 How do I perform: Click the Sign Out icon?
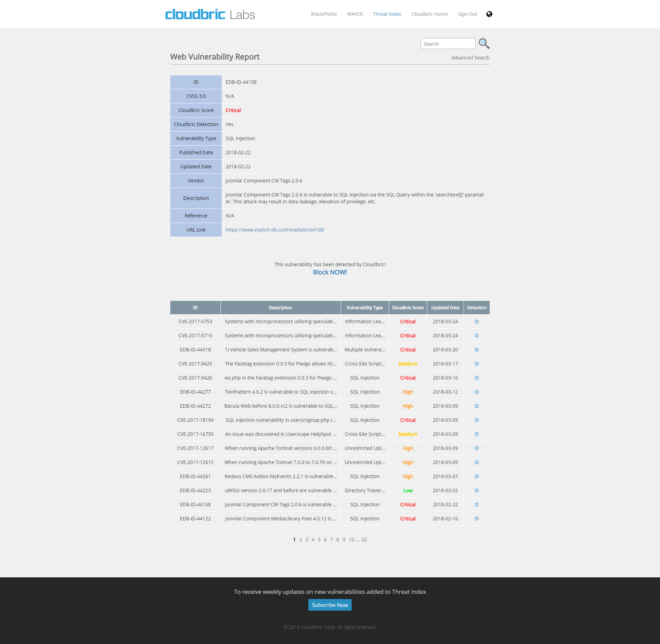466,13
